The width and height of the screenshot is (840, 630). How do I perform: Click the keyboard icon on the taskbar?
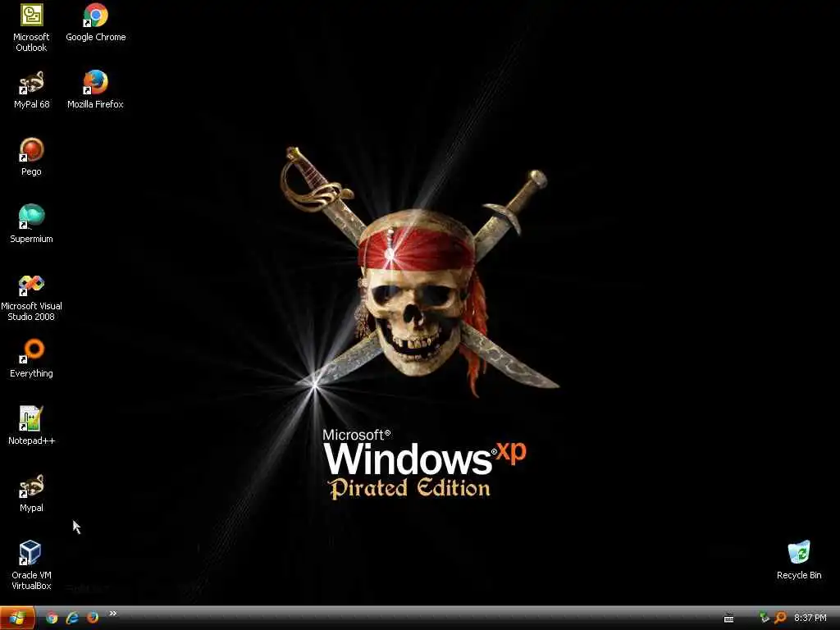(x=728, y=619)
